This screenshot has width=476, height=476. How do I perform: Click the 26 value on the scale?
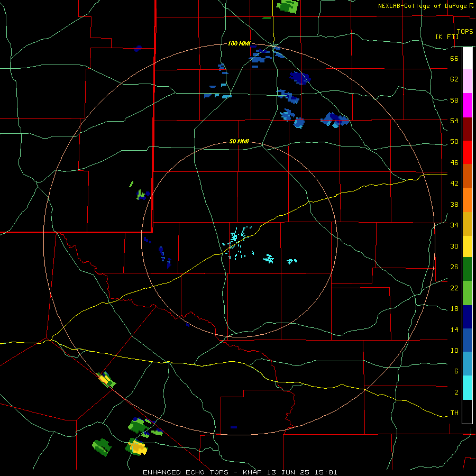454,267
